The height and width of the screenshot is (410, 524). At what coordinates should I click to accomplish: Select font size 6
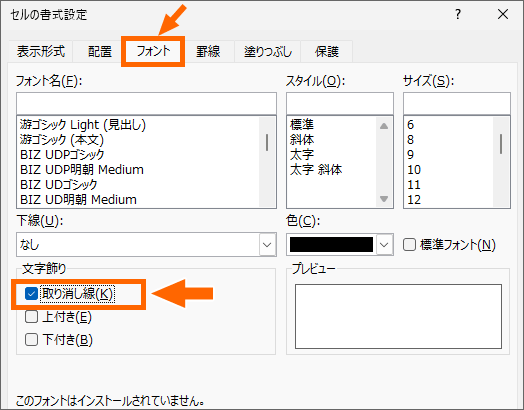(x=410, y=125)
